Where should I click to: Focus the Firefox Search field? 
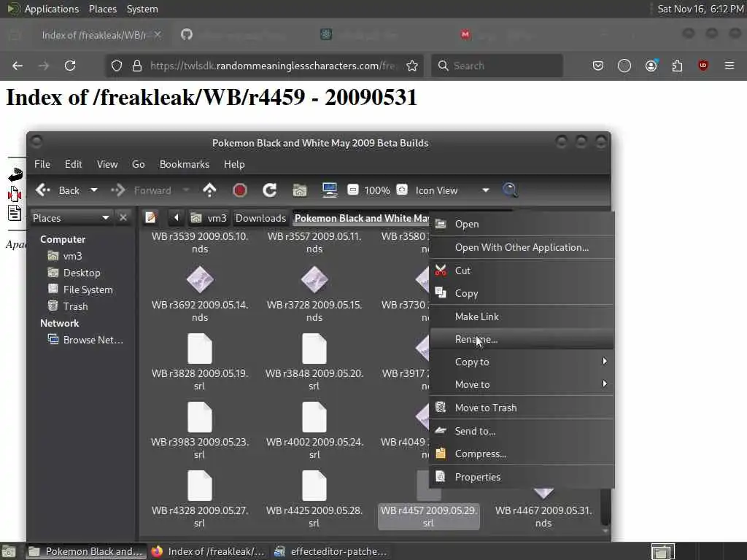click(497, 66)
